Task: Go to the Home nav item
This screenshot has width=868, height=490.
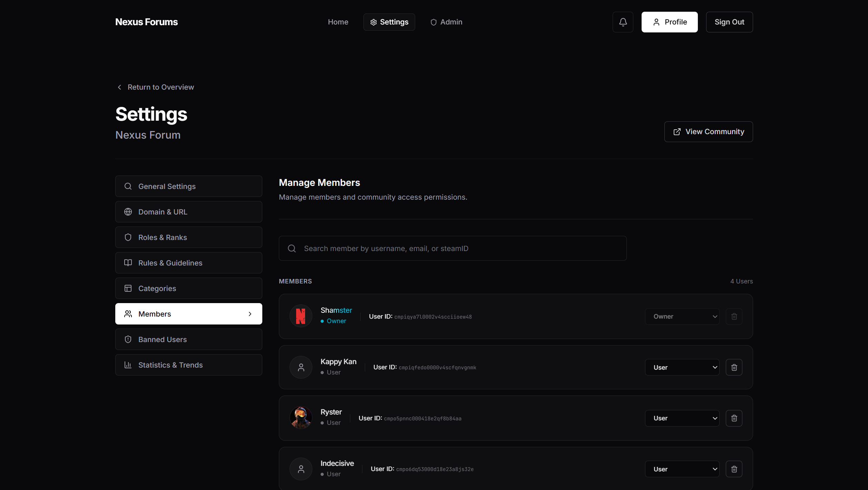Action: 338,22
